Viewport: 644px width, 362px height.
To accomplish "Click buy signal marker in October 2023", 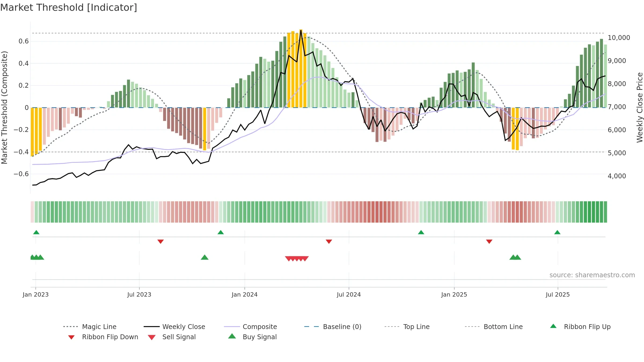I will point(204,257).
